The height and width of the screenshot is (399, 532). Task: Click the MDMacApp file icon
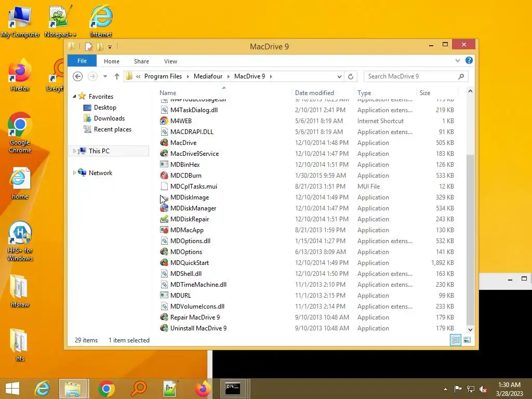[x=164, y=230]
